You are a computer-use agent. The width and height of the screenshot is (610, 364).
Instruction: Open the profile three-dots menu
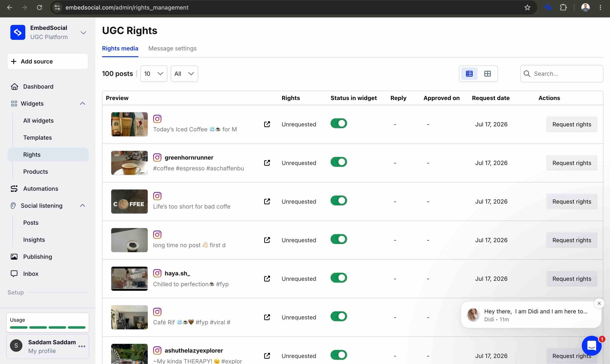pos(82,346)
